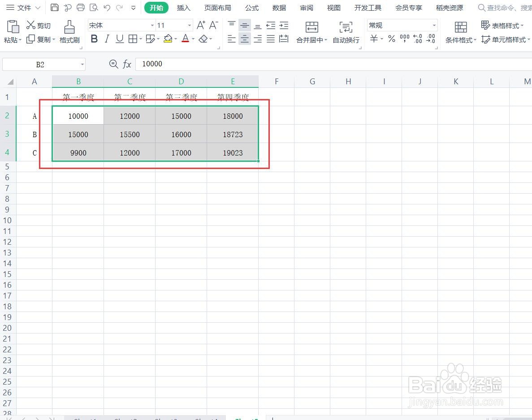The height and width of the screenshot is (420, 532).
Task: Click the formula bar showing 10000
Action: point(333,64)
